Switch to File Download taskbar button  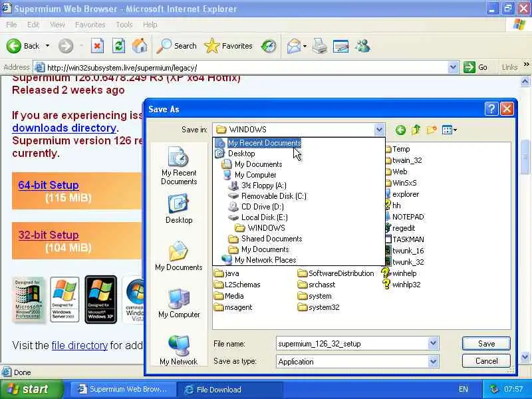coord(229,390)
